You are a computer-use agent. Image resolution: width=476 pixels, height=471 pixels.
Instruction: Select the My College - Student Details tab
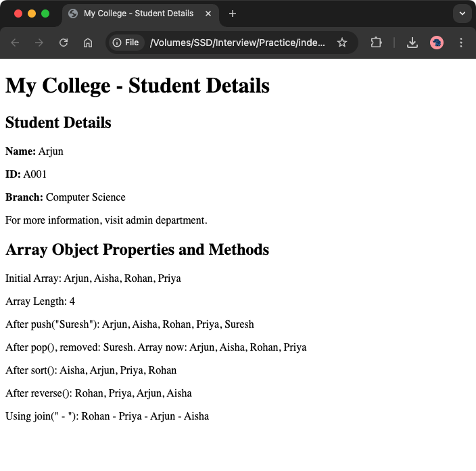(135, 14)
